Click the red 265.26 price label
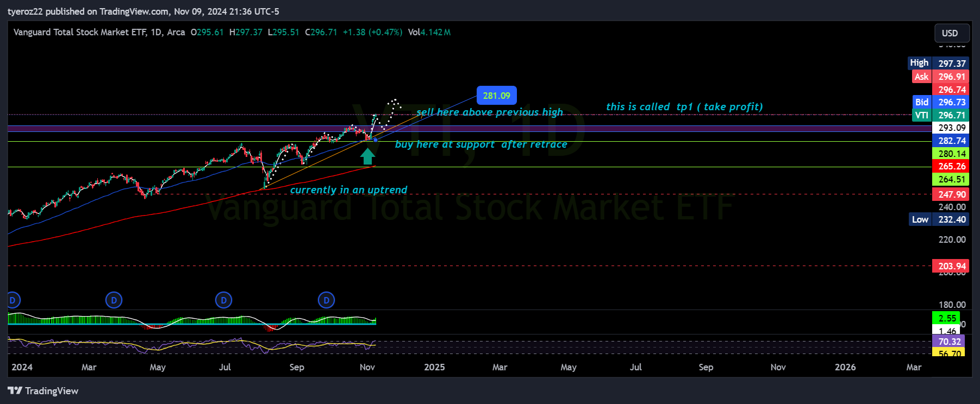This screenshot has width=980, height=404. [x=951, y=166]
